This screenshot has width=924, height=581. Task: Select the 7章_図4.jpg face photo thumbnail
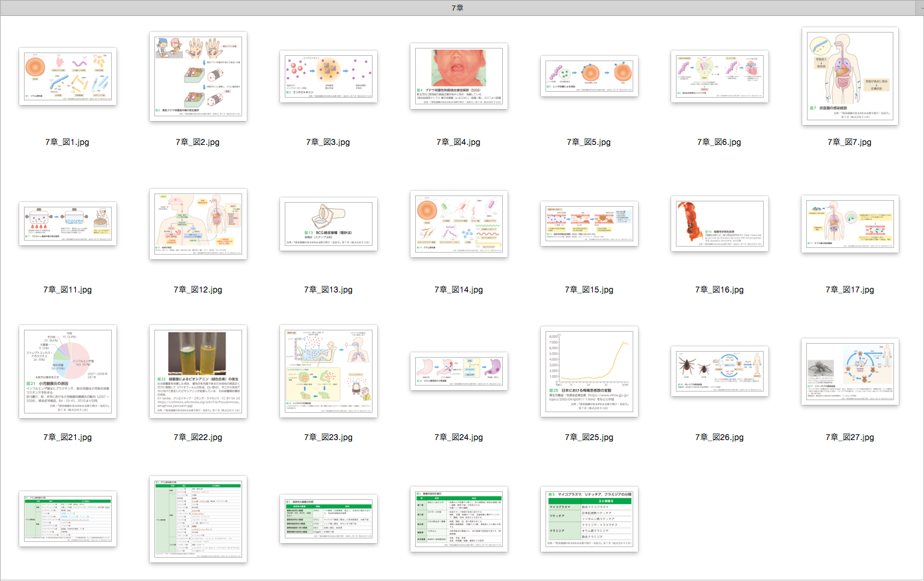[x=459, y=76]
